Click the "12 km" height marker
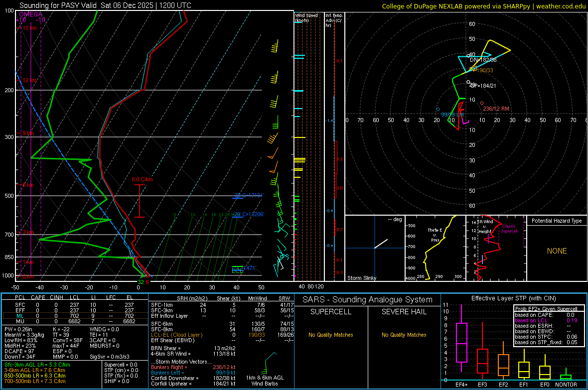The image size is (588, 390). tap(29, 80)
